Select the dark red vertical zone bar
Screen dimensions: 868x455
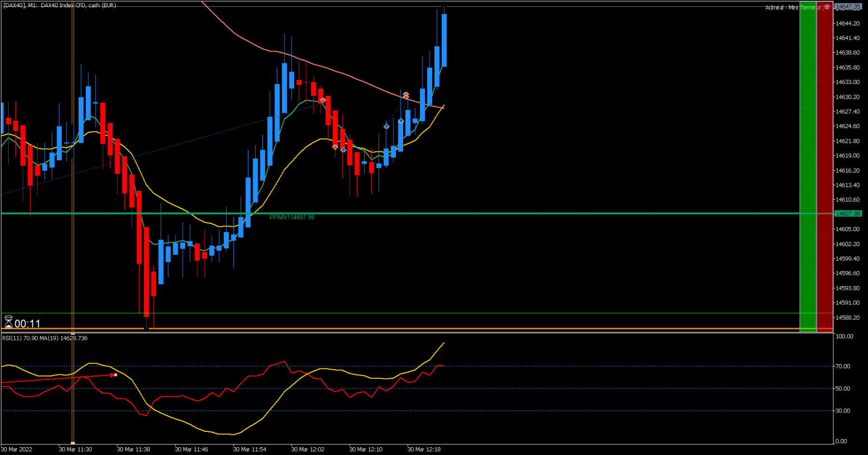point(825,166)
